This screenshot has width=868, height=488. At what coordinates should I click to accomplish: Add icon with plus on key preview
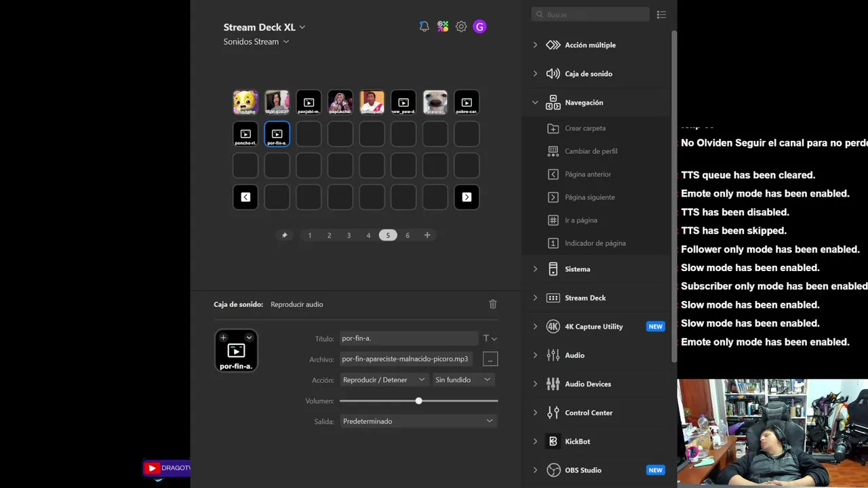pyautogui.click(x=223, y=338)
